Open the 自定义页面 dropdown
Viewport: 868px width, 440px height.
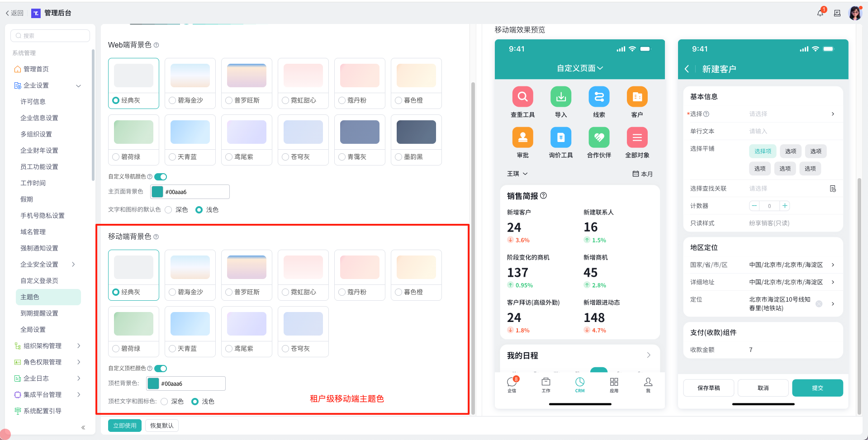pos(580,68)
